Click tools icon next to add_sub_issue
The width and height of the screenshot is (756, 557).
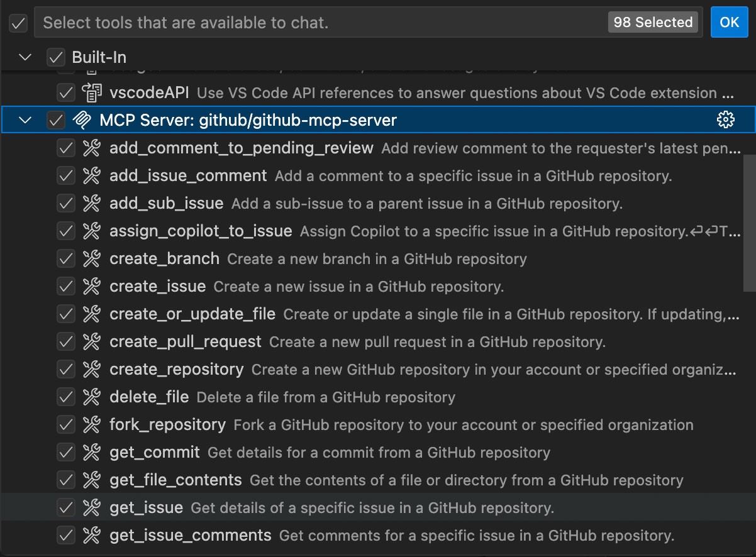[92, 203]
